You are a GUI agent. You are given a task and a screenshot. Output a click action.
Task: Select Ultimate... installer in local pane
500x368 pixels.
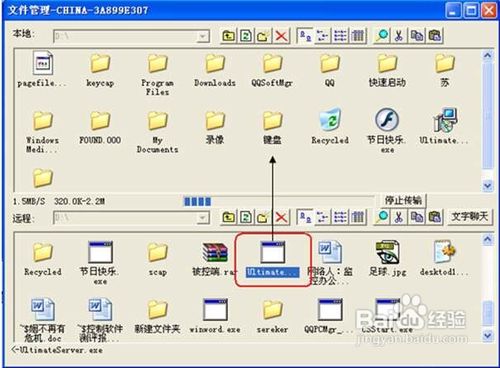(x=445, y=127)
